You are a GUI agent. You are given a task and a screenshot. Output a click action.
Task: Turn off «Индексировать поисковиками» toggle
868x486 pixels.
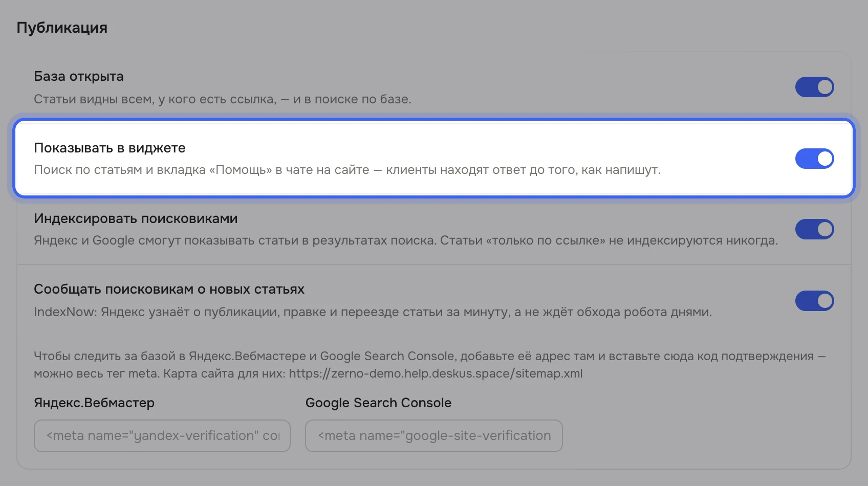point(814,229)
